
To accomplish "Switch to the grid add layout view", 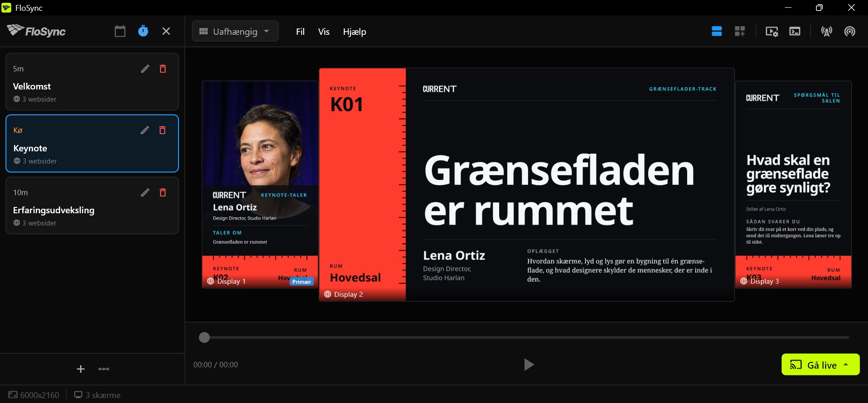I will [x=740, y=31].
